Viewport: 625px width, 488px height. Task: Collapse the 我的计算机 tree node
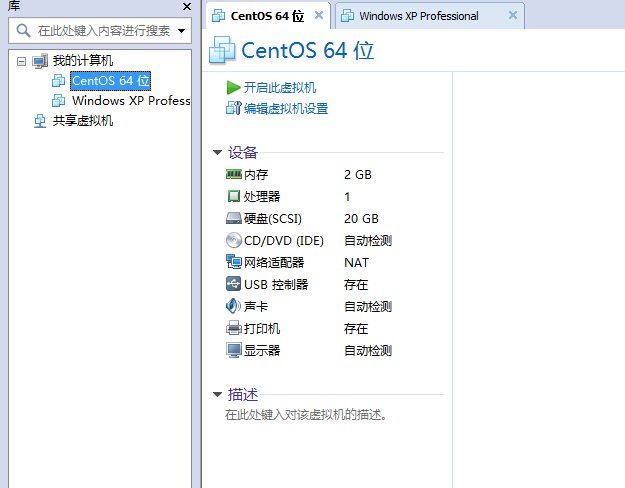[x=22, y=61]
